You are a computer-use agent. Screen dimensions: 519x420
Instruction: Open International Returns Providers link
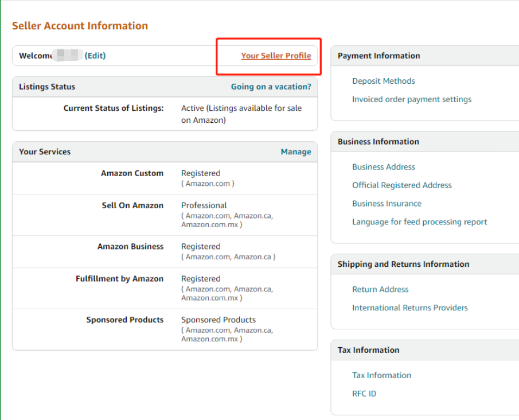coord(410,308)
